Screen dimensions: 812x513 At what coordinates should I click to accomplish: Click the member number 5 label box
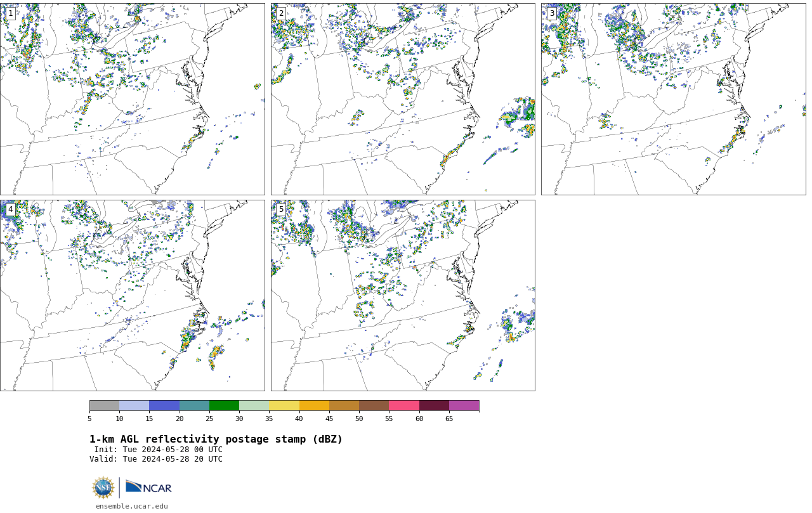pos(281,209)
